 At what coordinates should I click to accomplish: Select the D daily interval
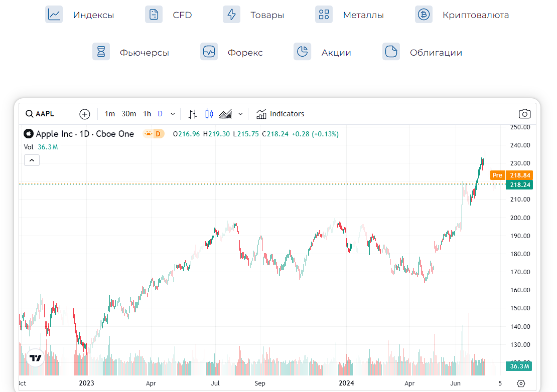[x=160, y=114]
